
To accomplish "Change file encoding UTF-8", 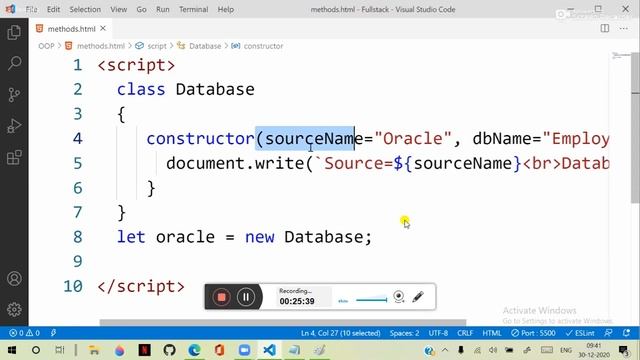I will [x=438, y=333].
